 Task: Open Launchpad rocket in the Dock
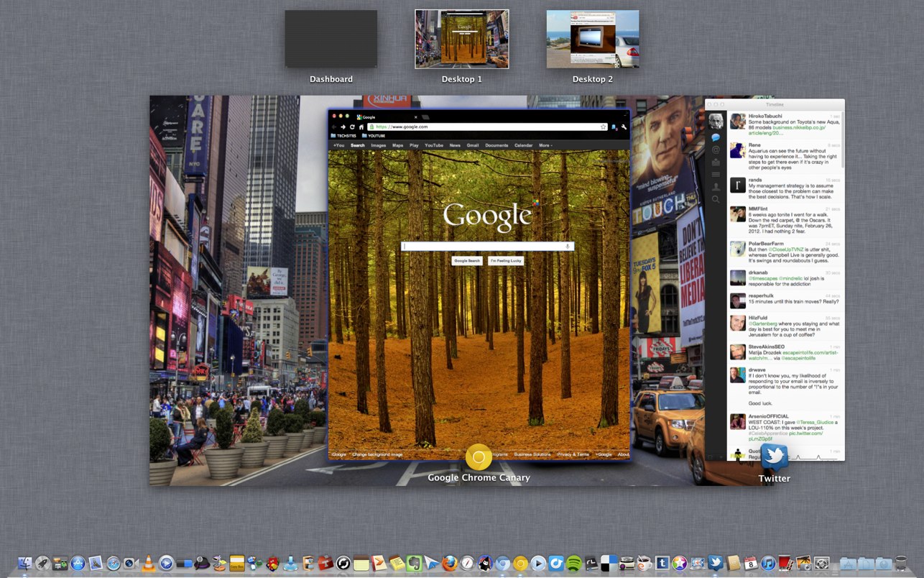tap(43, 563)
